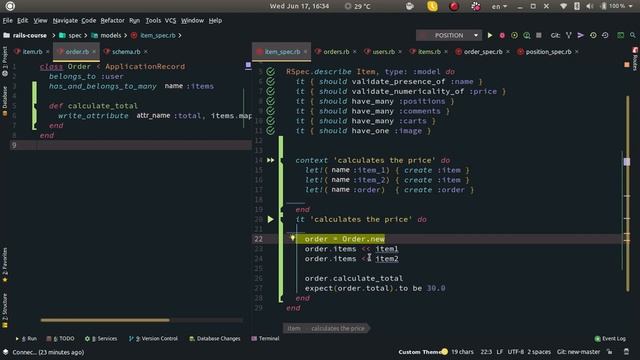Click the Debug icon in the toolbar
Image resolution: width=640 pixels, height=360 pixels.
[x=502, y=36]
